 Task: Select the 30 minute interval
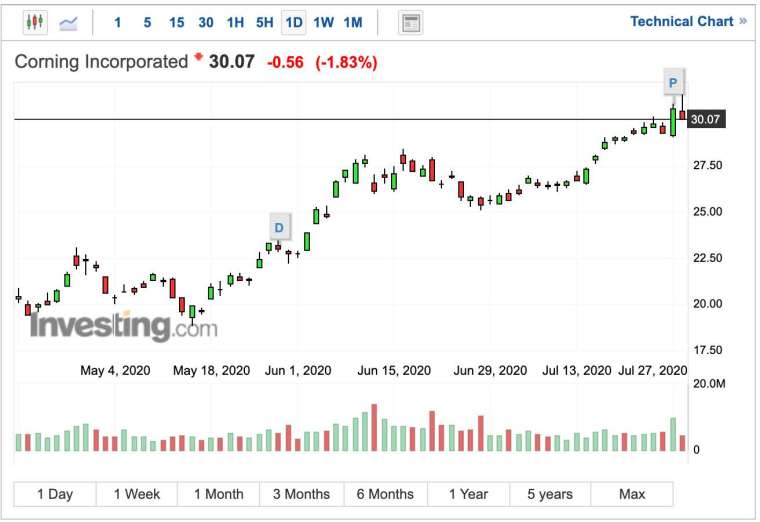(206, 22)
